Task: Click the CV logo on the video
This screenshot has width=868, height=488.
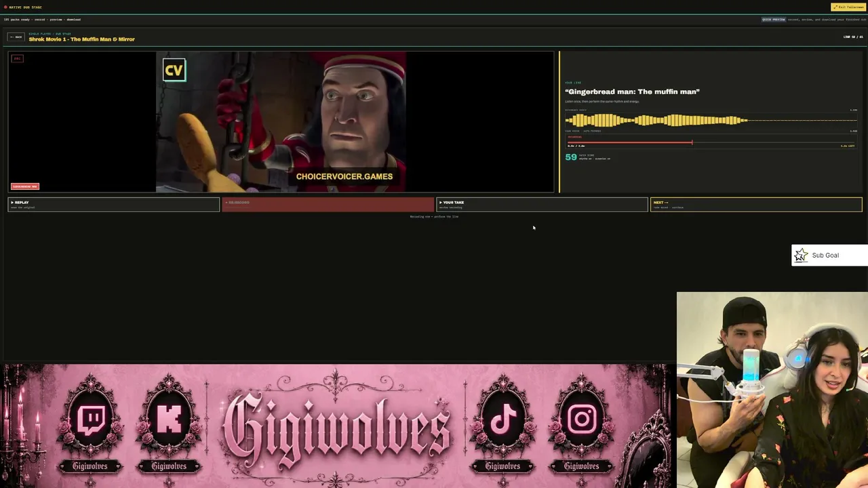Action: [174, 70]
